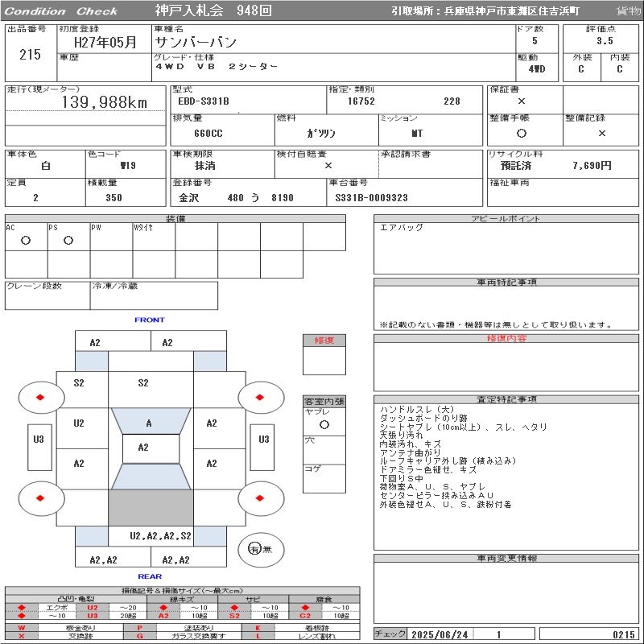Click the red X legend code for 交換跡
The image size is (644, 644).
tap(22, 636)
